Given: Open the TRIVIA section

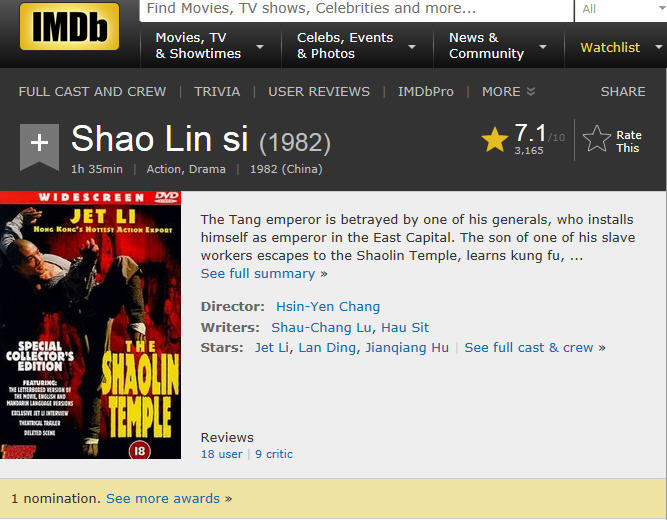Looking at the screenshot, I should (x=217, y=91).
